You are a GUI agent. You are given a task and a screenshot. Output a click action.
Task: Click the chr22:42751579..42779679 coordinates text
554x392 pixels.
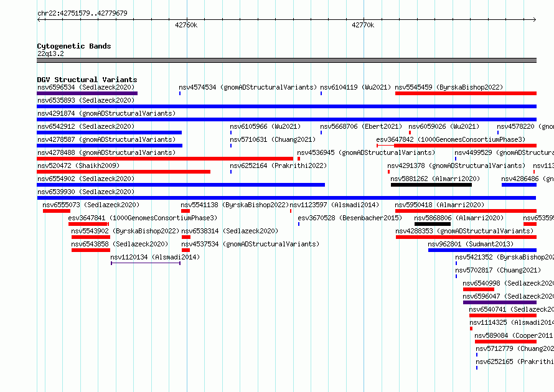82,13
